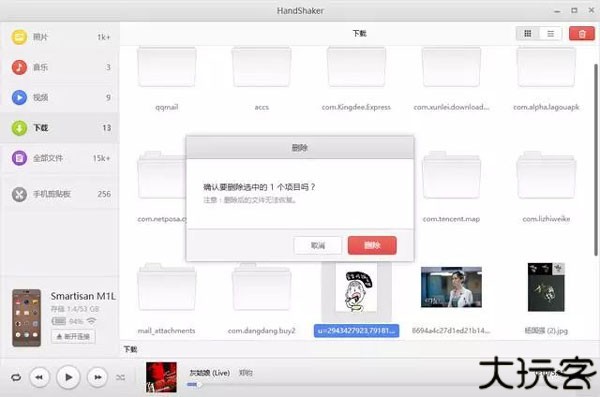Click the 下载 breadcrumb path at bottom
This screenshot has height=397, width=600.
click(x=130, y=349)
